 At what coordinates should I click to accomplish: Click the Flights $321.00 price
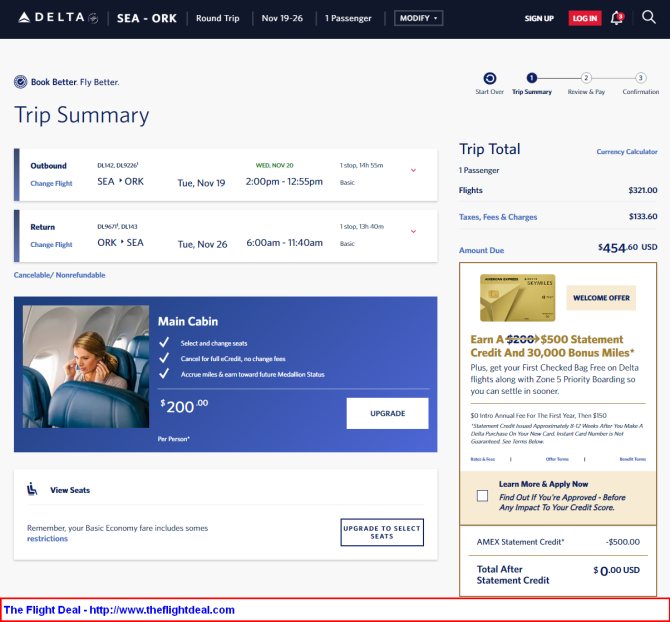tap(643, 190)
